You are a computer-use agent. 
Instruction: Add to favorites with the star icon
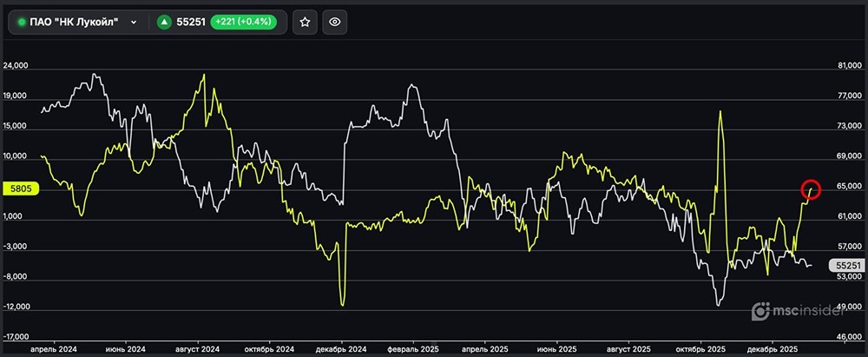[305, 23]
